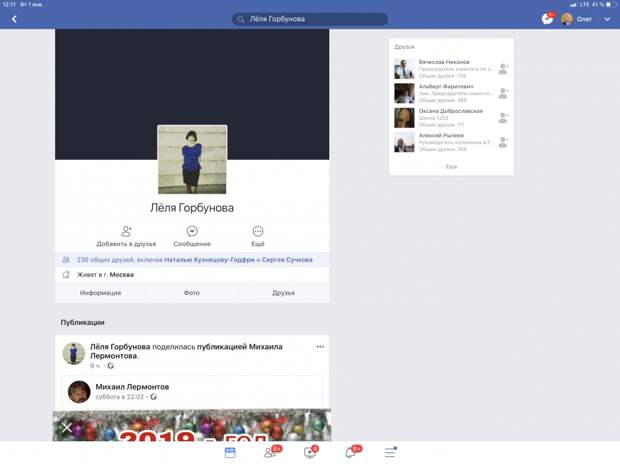Expand account dropdown arrow next to Олег

(607, 19)
